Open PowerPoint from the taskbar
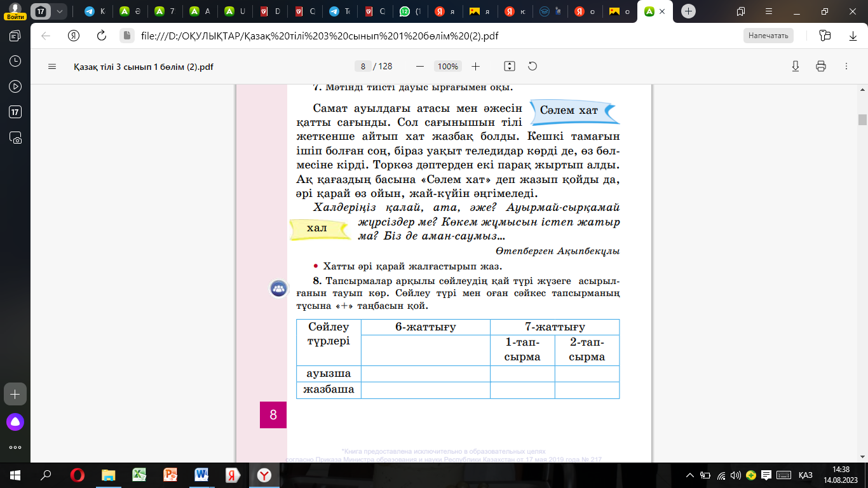 tap(170, 475)
